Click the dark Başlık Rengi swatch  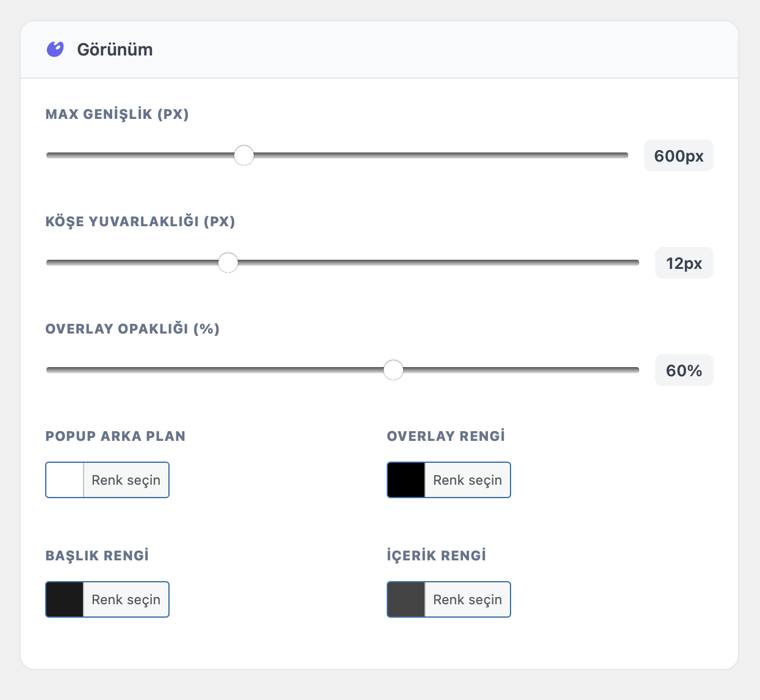pyautogui.click(x=65, y=599)
